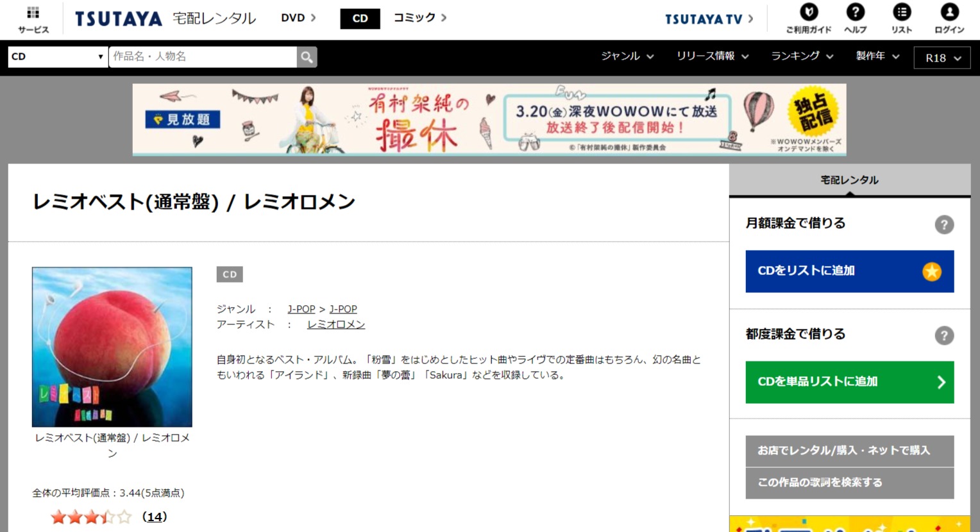Open the R18 dropdown

(x=942, y=58)
